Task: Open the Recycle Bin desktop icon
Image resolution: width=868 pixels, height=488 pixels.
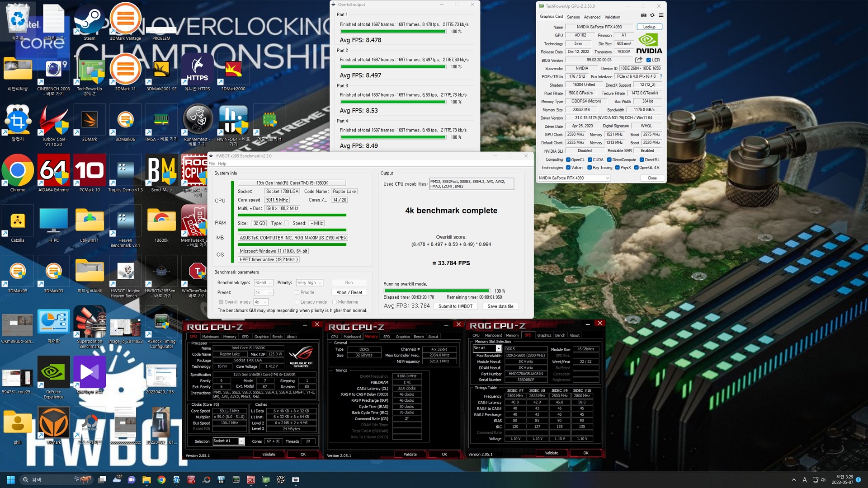Action: point(18,22)
